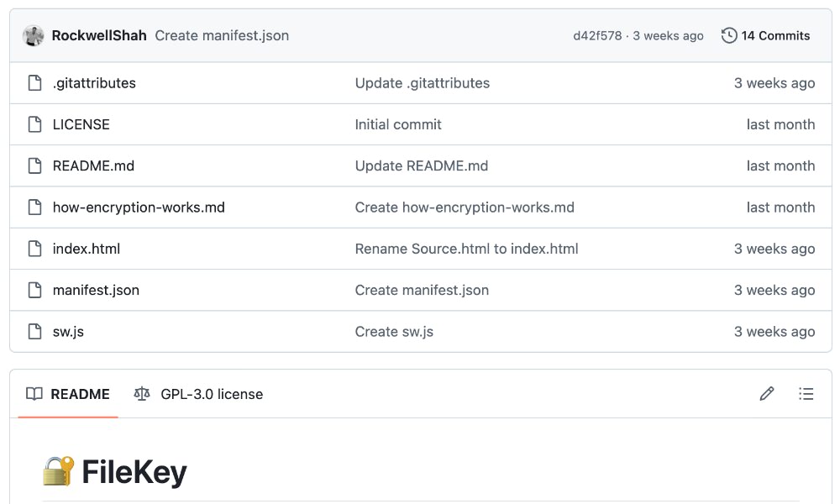Click "3 weeks ago" beside commit hash d42f578
The height and width of the screenshot is (504, 840).
668,36
